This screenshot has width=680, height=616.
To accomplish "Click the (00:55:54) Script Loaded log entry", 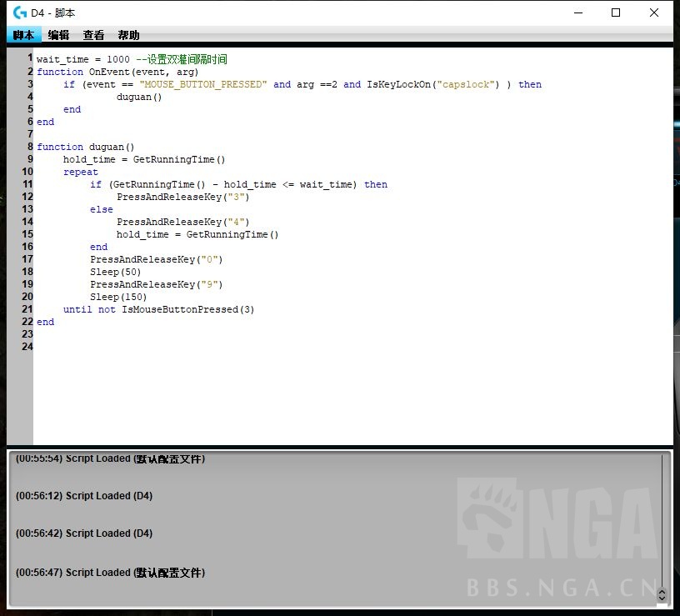I will 111,458.
